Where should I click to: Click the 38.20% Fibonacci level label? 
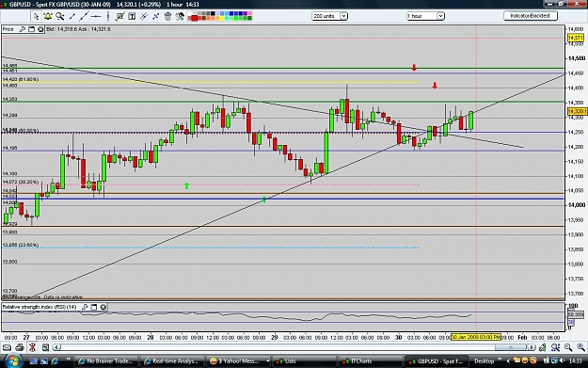tap(21, 182)
